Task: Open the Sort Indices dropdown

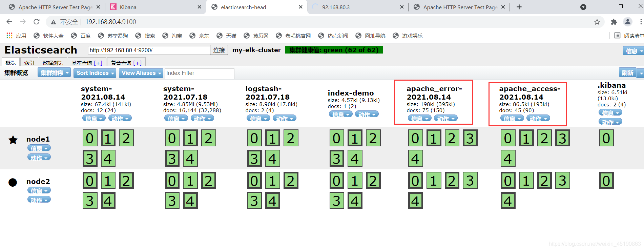Action: (95, 73)
